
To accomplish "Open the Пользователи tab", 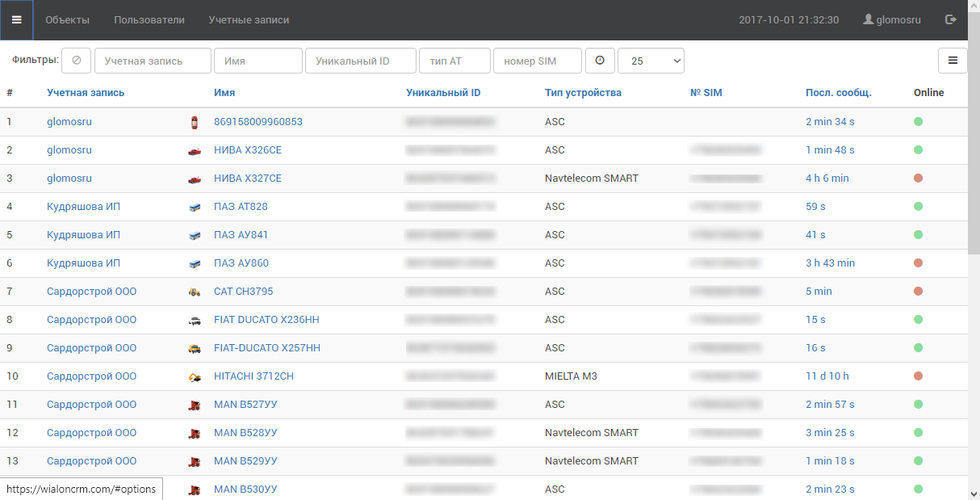I will click(x=149, y=20).
